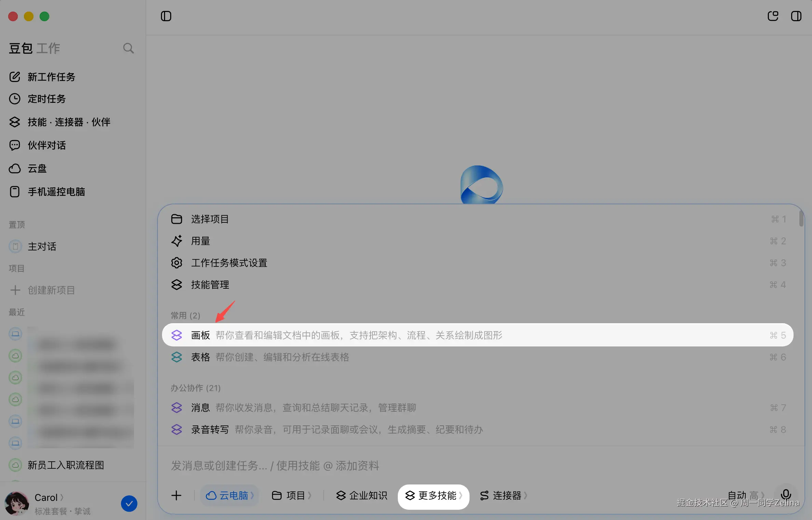Expand the 项目 selector in the input bar

[292, 495]
